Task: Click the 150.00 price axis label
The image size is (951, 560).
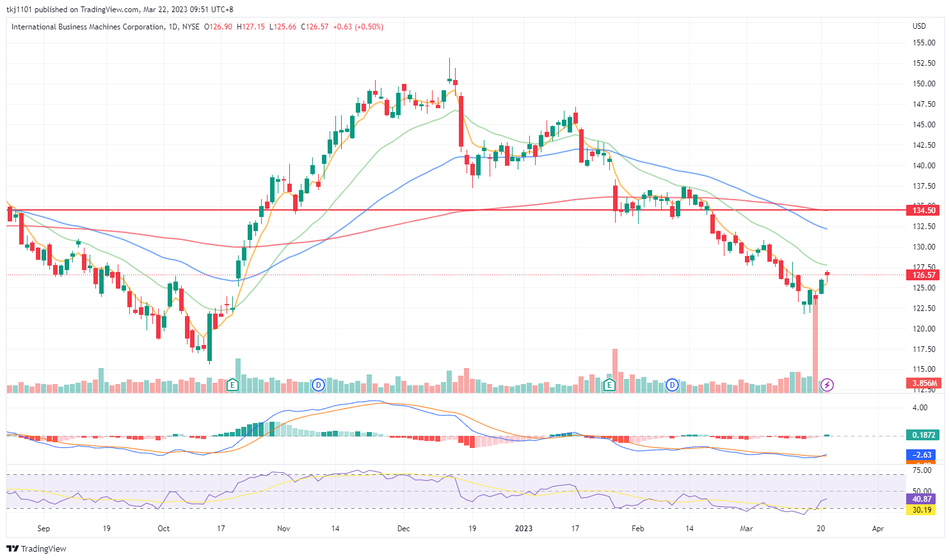Action: point(923,84)
